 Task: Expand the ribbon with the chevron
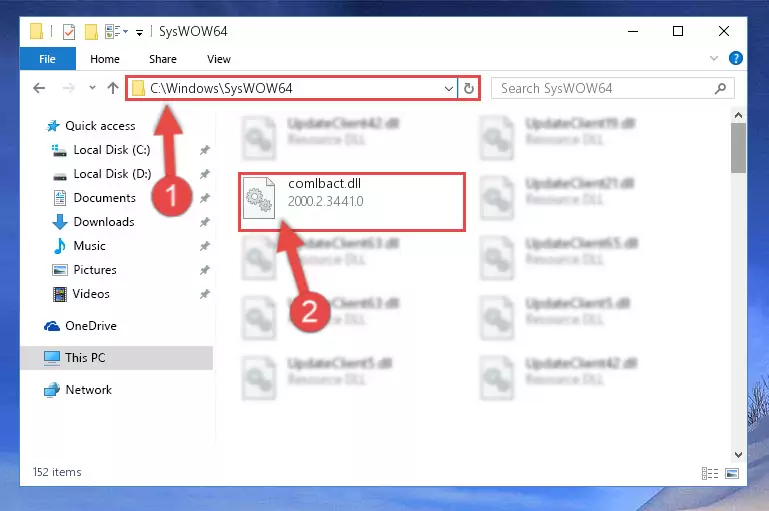[x=714, y=58]
